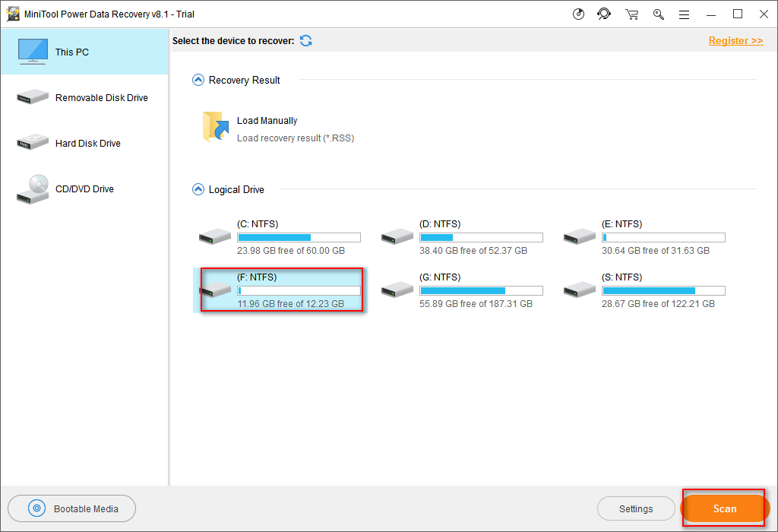Select This PC in sidebar

(x=85, y=52)
